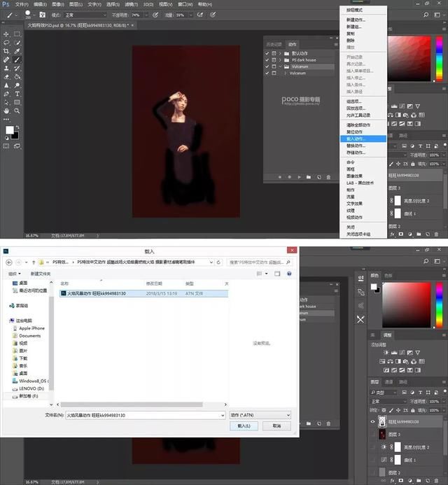Click the 载入(L) button in dialog
The image size is (448, 485).
click(x=244, y=426)
